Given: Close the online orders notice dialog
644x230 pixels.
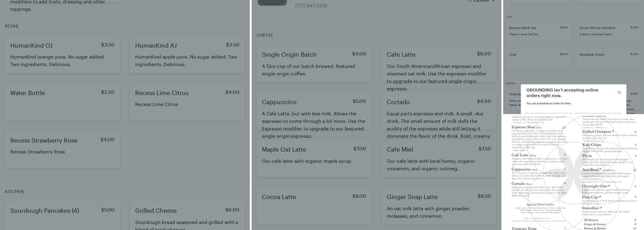Looking at the screenshot, I should (619, 92).
